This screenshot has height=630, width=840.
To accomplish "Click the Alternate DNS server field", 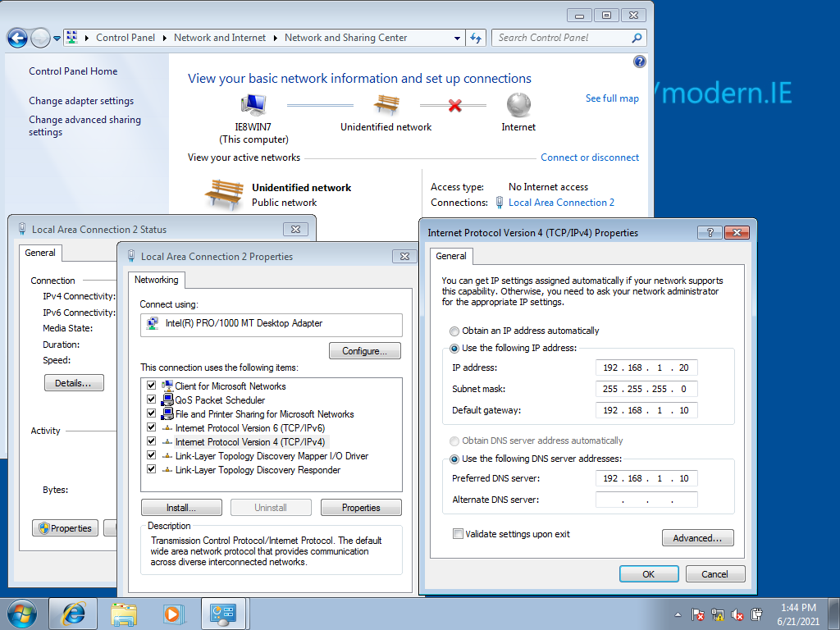I will 646,500.
